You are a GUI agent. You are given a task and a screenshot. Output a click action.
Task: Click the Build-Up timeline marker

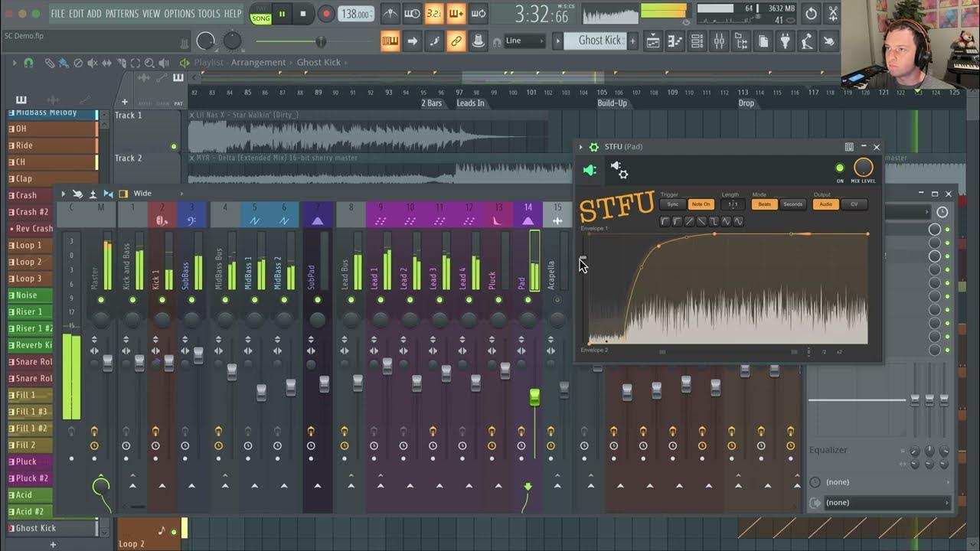coord(612,103)
